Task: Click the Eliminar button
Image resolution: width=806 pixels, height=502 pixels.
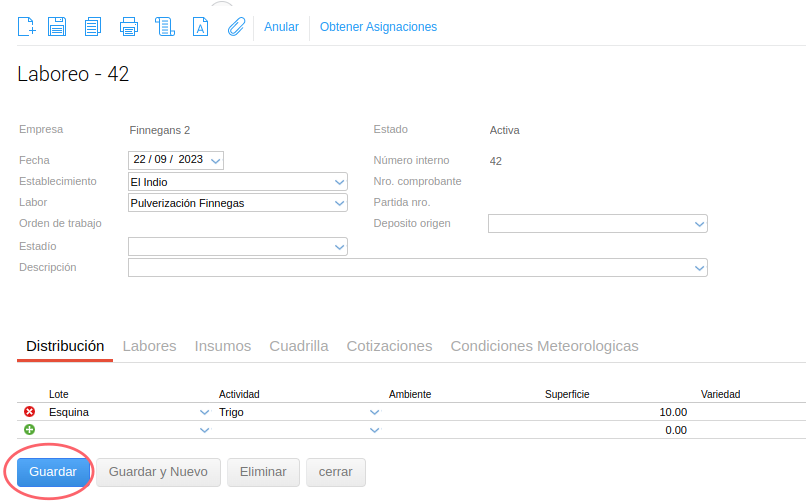Action: pyautogui.click(x=263, y=472)
